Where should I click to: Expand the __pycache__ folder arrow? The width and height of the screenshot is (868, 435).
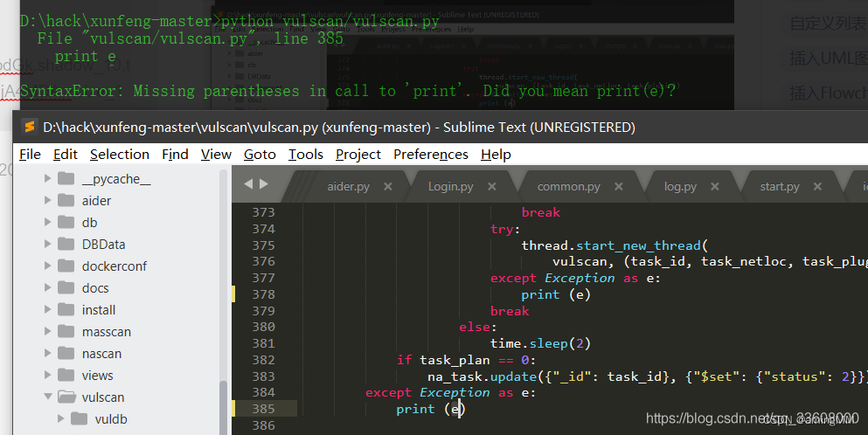click(x=47, y=178)
